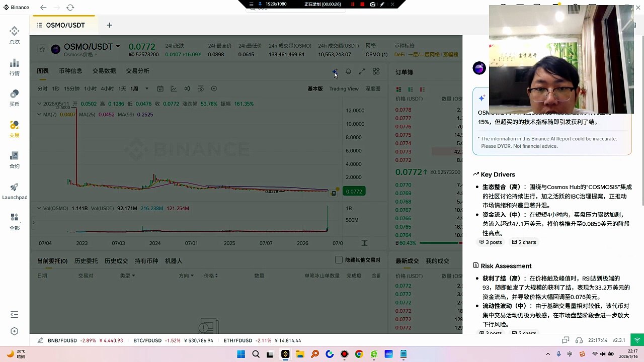
Task: Click the BTC/FDUSD ticker in bottom bar
Action: pyautogui.click(x=173, y=340)
